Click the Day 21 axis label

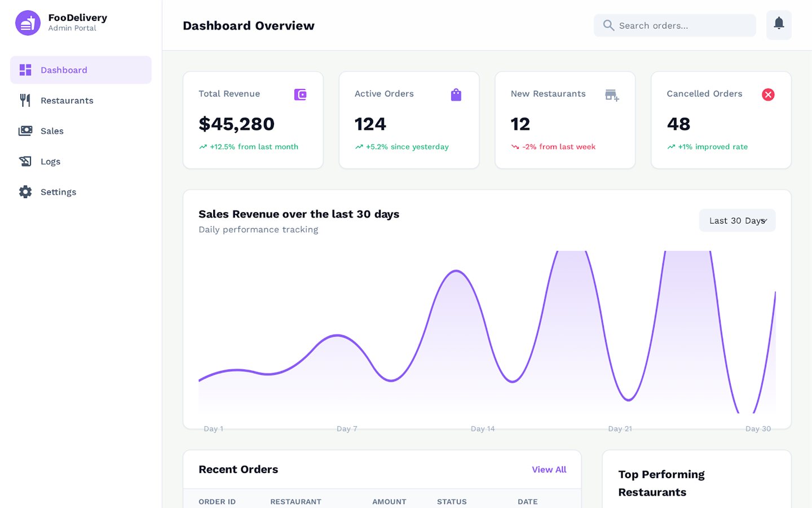[x=620, y=429]
